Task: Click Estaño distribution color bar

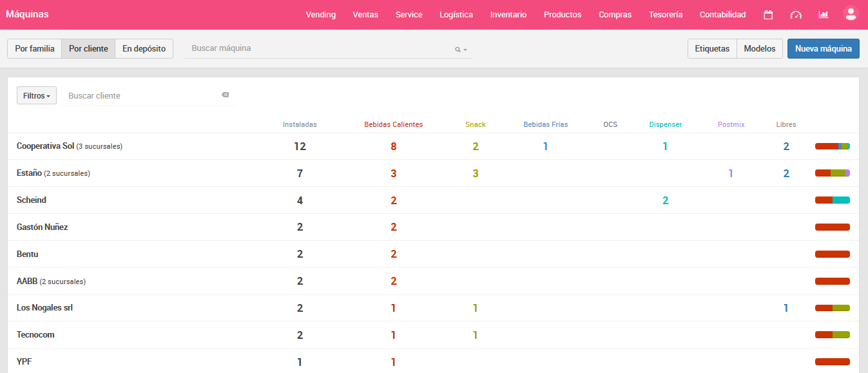Action: (833, 173)
